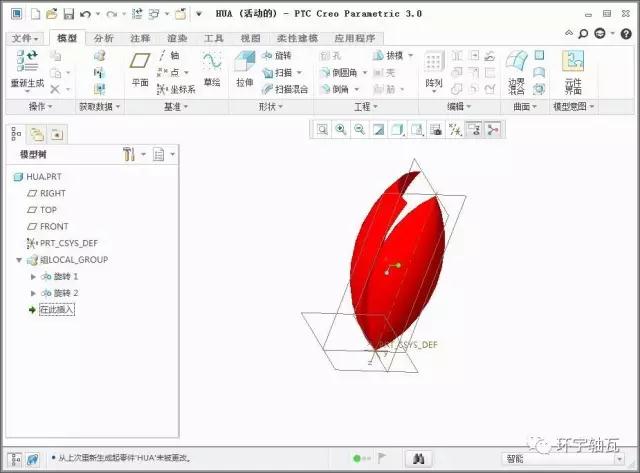Screen dimensions: 640x473
Task: Select the FRONT datum plane in tree
Action: coord(54,226)
